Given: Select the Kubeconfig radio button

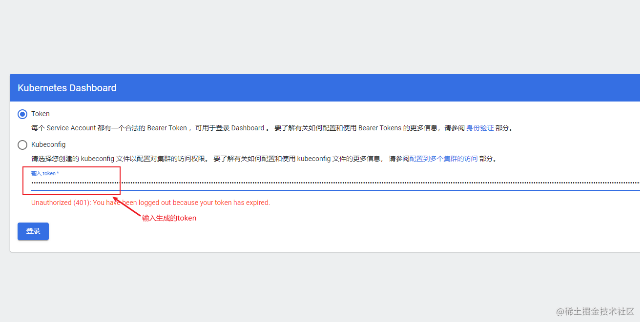Looking at the screenshot, I should [22, 145].
